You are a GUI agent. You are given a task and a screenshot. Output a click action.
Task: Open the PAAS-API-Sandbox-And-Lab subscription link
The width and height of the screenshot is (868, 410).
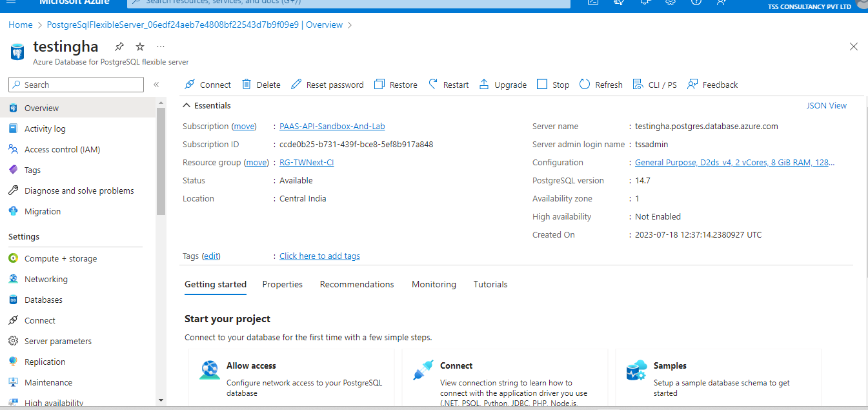coord(332,126)
